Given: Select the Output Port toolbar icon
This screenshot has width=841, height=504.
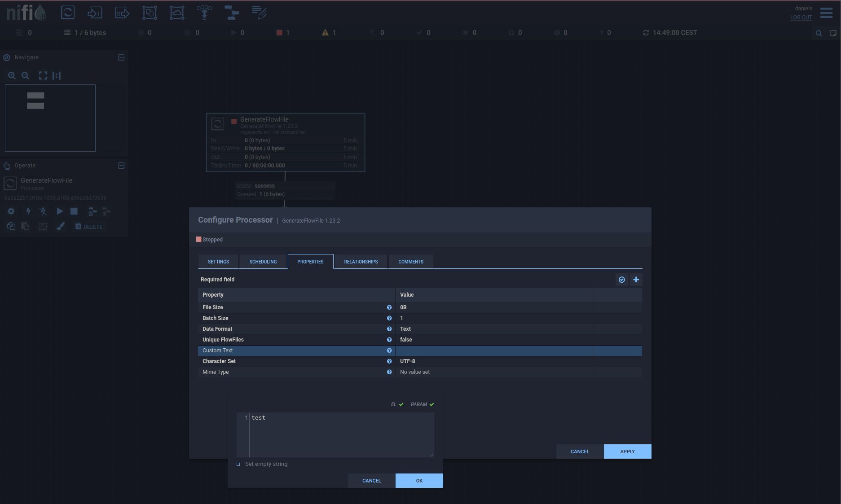Looking at the screenshot, I should [x=122, y=12].
